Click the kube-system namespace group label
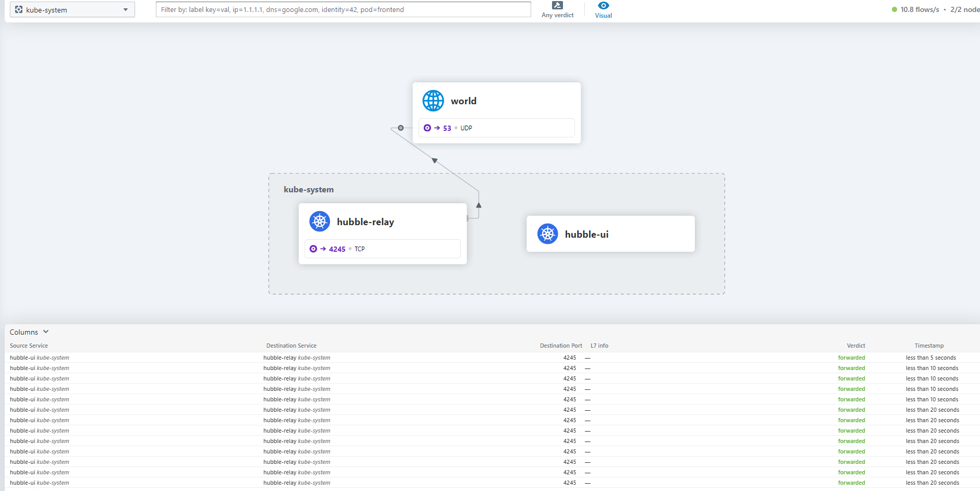 point(309,190)
